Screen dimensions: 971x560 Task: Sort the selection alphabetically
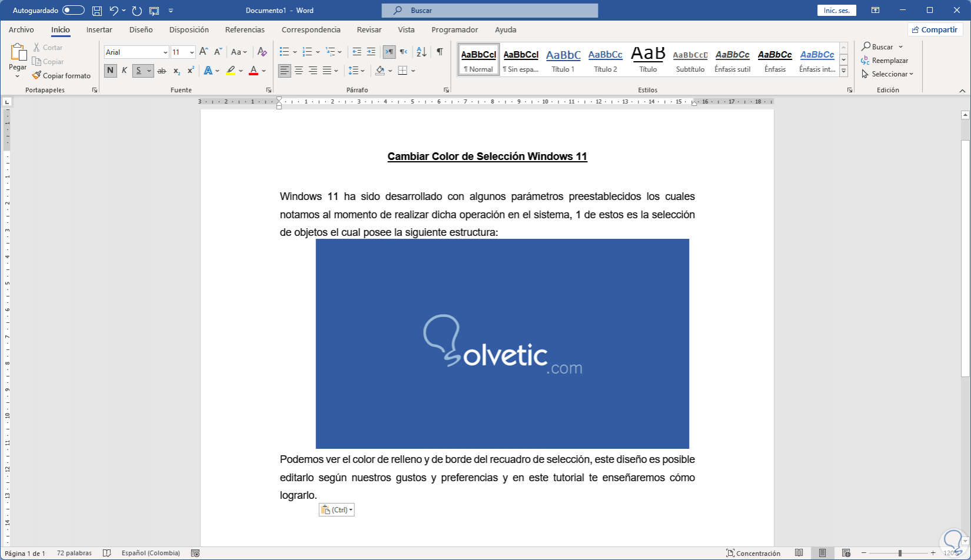point(421,52)
